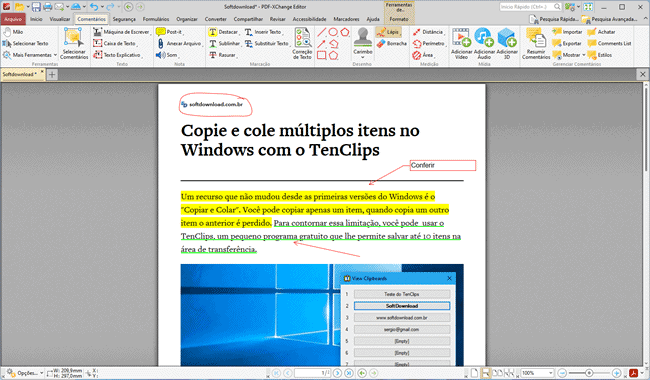Screen dimensions: 650x380
Task: Choose the Distância measuring tool
Action: pos(429,32)
